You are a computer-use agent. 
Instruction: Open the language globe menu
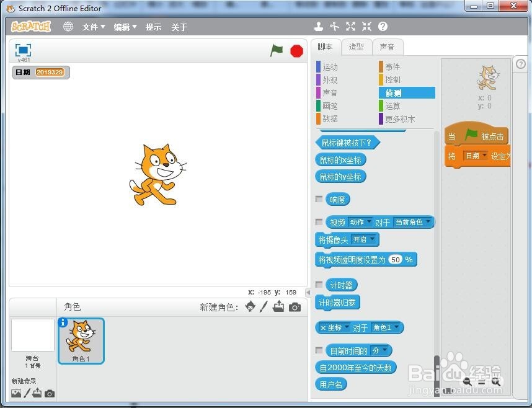tap(68, 27)
